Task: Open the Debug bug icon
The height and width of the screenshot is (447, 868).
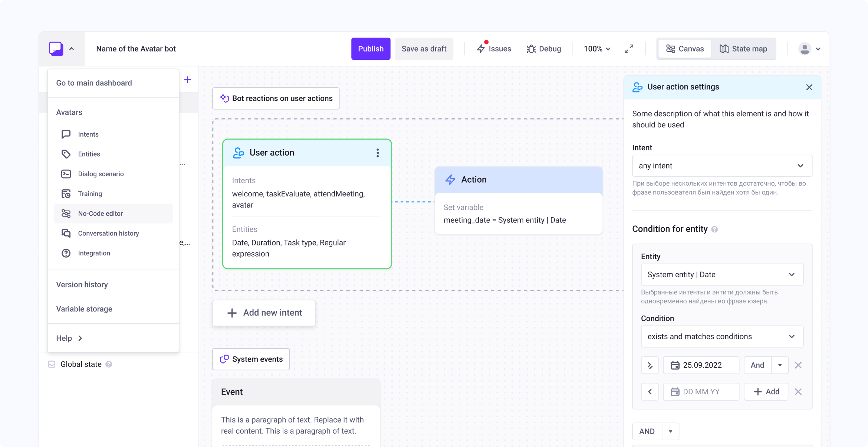Action: (x=531, y=49)
